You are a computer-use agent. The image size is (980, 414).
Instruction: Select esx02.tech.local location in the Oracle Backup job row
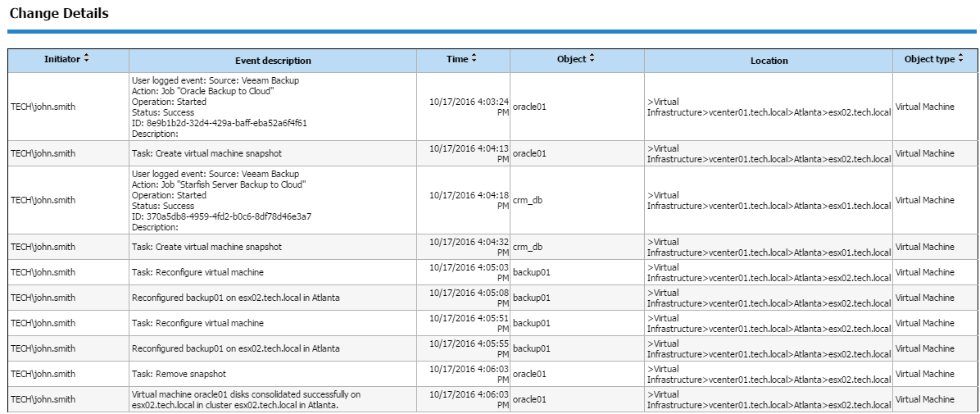(x=769, y=107)
